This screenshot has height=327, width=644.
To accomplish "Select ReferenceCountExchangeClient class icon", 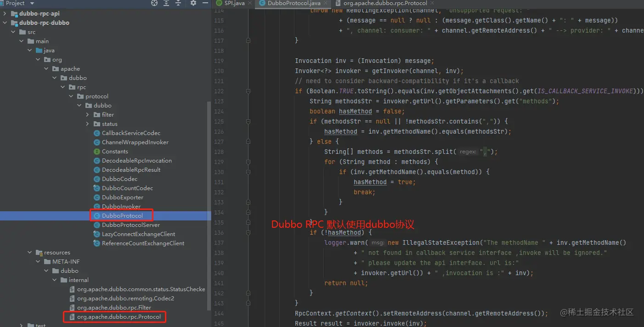I will [x=97, y=243].
